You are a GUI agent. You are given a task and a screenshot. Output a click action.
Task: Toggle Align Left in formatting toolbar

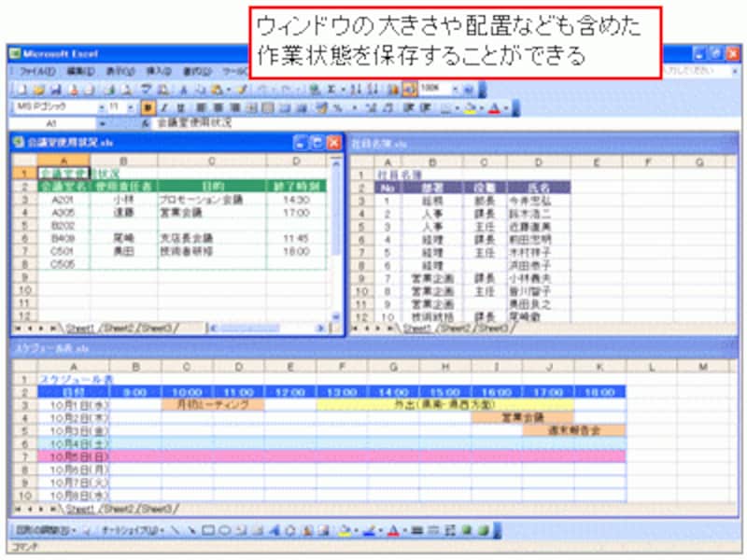[x=201, y=108]
